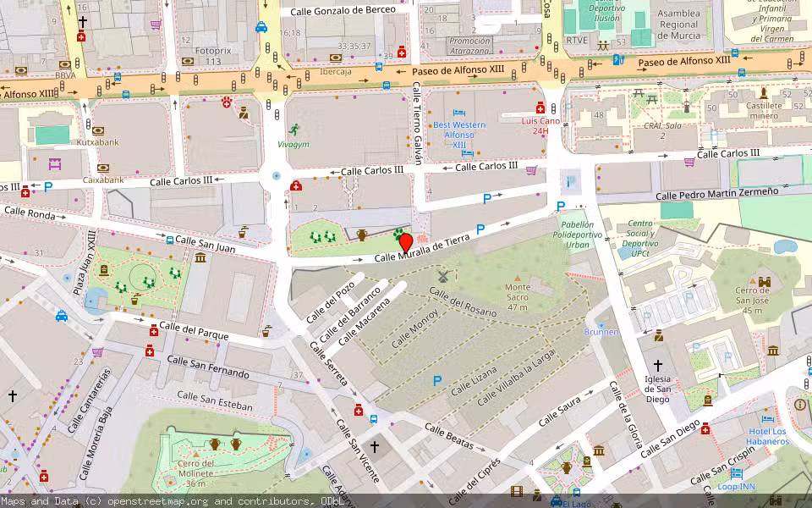812x508 pixels.
Task: Click the Calle Cantarerías label
Action: tap(89, 400)
